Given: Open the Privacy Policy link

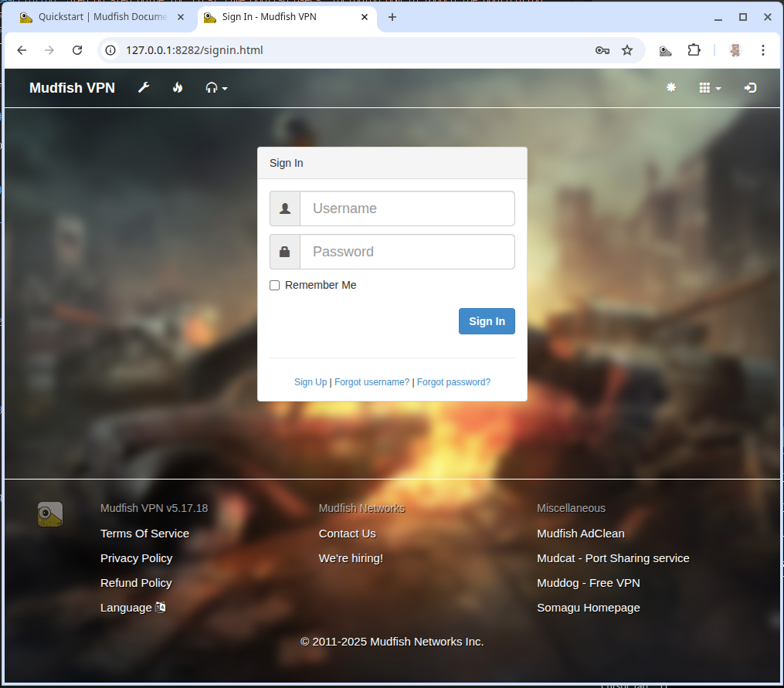Looking at the screenshot, I should (x=136, y=558).
